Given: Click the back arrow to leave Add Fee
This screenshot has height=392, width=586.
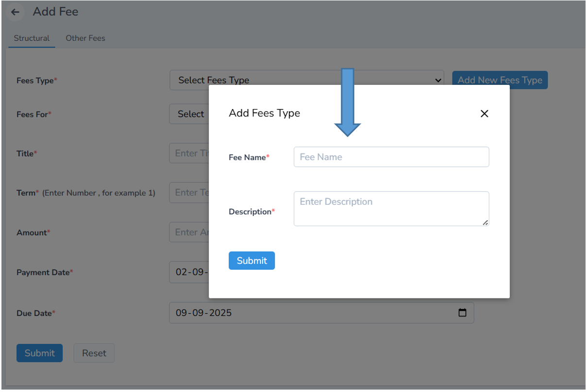Looking at the screenshot, I should pos(16,12).
